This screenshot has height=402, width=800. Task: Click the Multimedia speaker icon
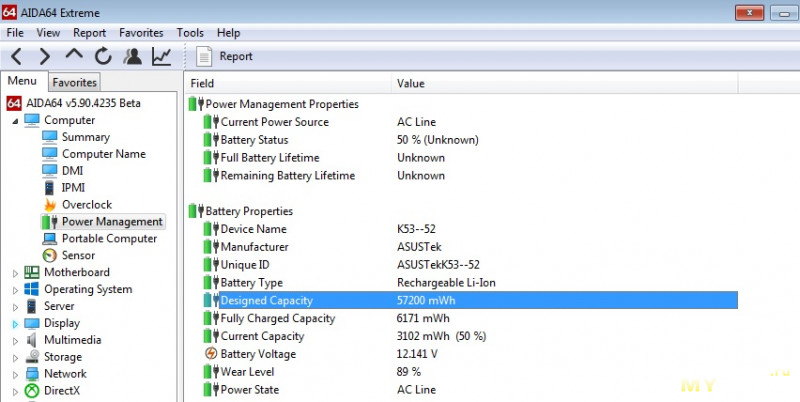pyautogui.click(x=32, y=340)
